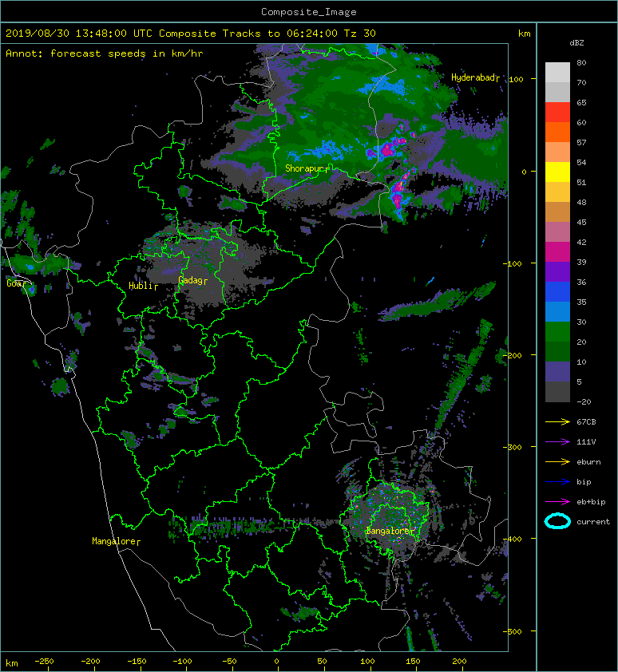Pick the royal blue swatch above 35 label
618x672 pixels.
tap(557, 292)
